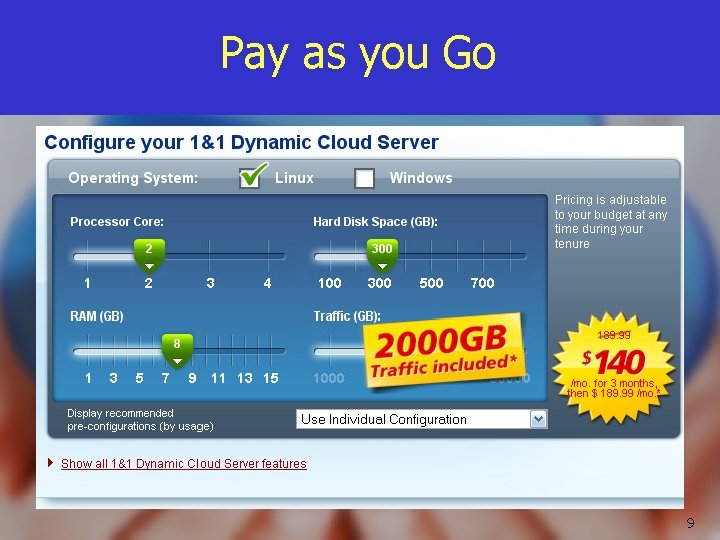Pick 1 on the RAM scale
Image resolution: width=720 pixels, height=540 pixels.
click(88, 378)
